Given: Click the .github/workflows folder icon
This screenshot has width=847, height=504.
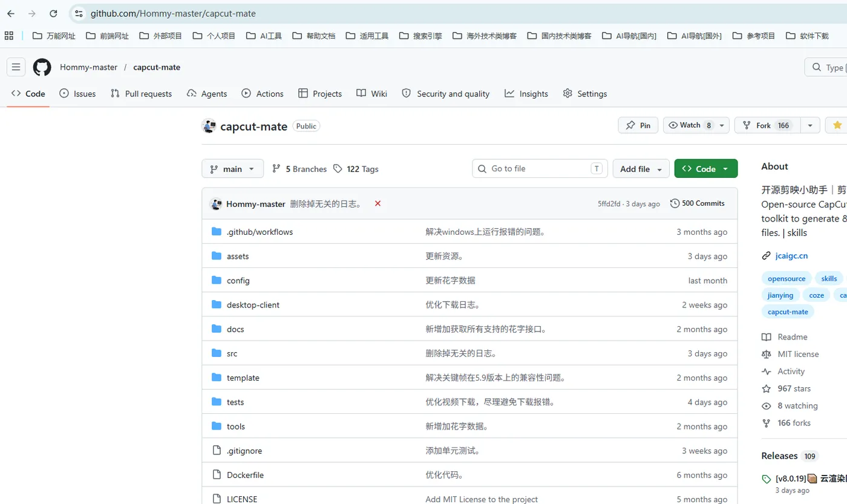Looking at the screenshot, I should (217, 232).
